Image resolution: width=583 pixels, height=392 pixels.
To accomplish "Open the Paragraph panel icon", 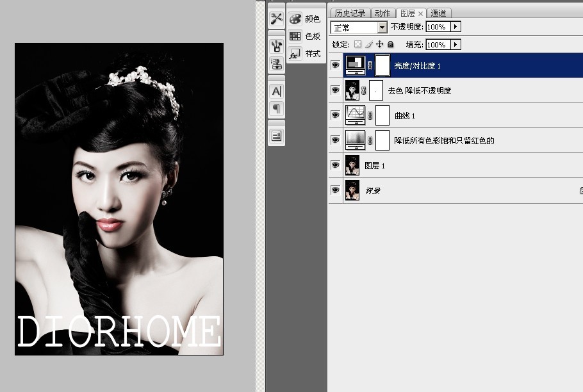I will coord(276,109).
